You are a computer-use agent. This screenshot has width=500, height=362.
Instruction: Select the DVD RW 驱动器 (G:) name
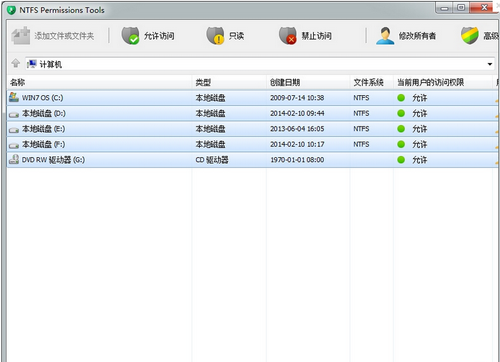click(53, 160)
